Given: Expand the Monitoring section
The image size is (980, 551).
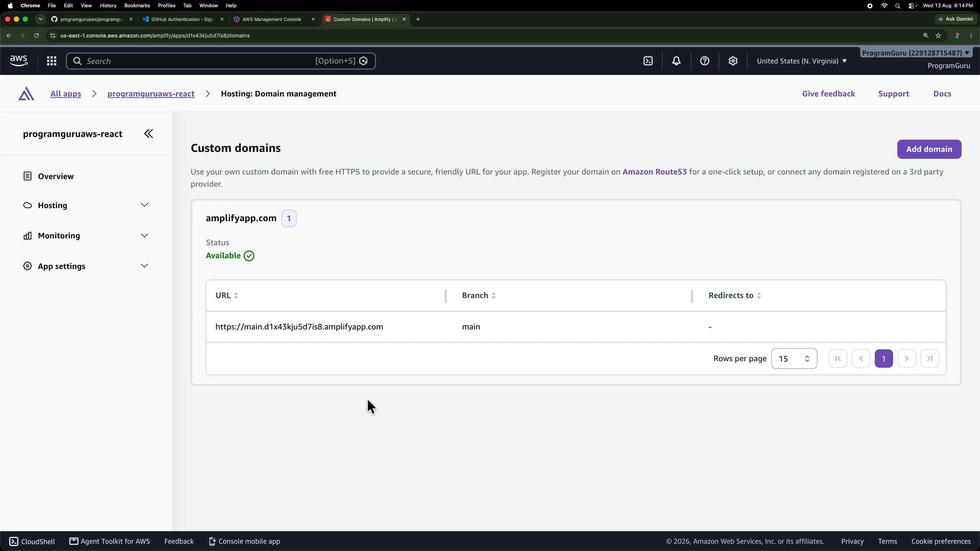Looking at the screenshot, I should [x=86, y=236].
